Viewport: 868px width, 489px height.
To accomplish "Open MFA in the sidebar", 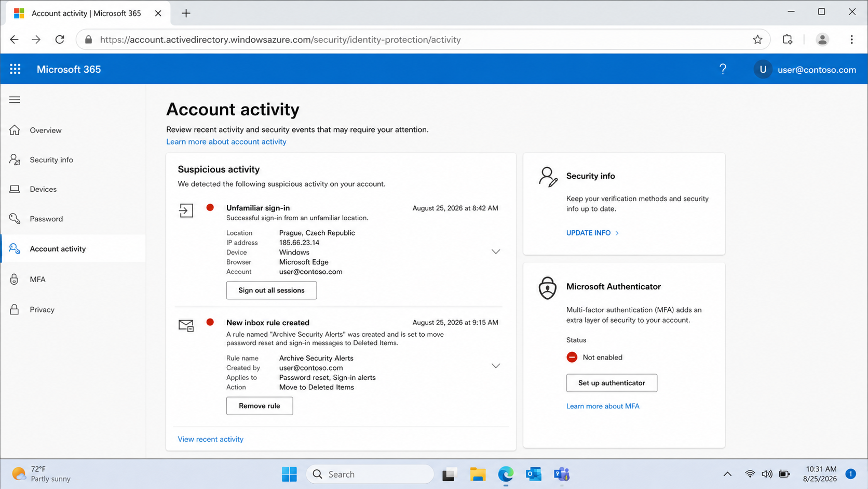I will click(73, 279).
